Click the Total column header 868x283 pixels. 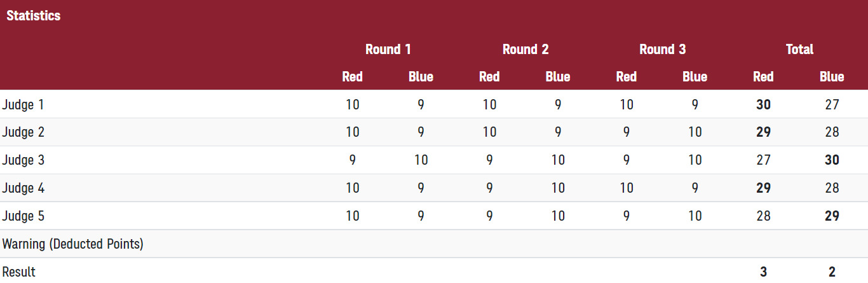[799, 49]
